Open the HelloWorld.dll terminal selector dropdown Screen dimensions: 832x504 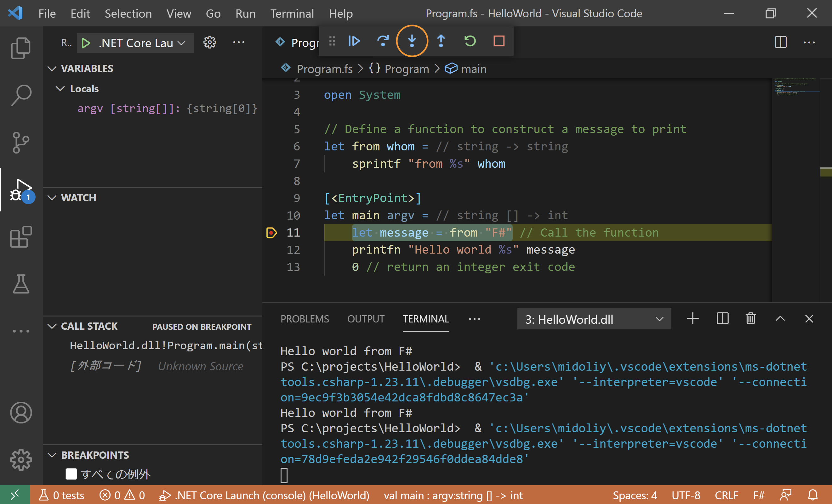point(594,319)
